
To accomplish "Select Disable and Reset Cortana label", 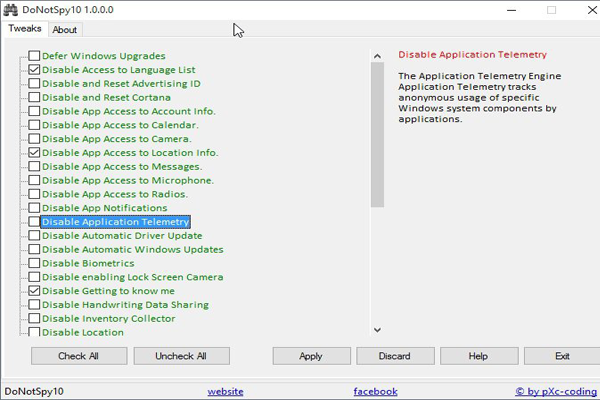I will (106, 97).
